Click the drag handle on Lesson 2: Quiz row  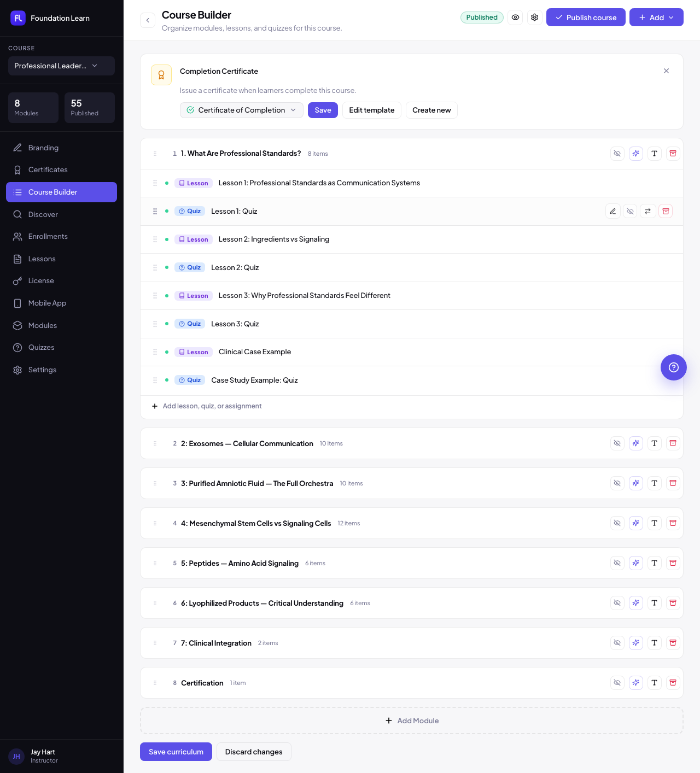[x=155, y=267]
